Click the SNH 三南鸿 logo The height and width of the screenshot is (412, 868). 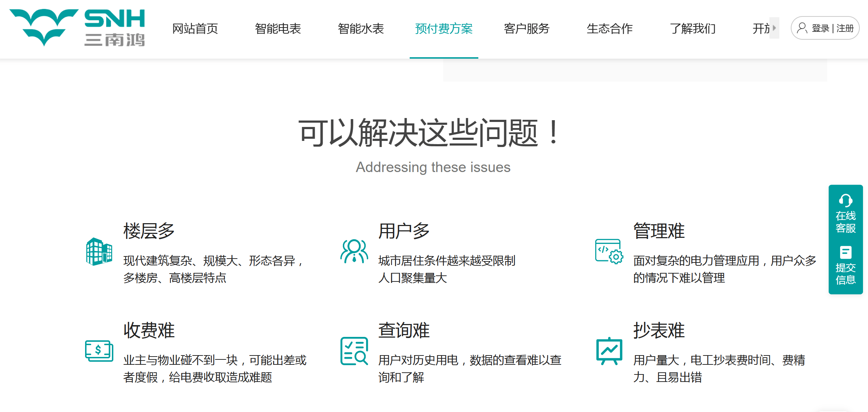[x=77, y=28]
